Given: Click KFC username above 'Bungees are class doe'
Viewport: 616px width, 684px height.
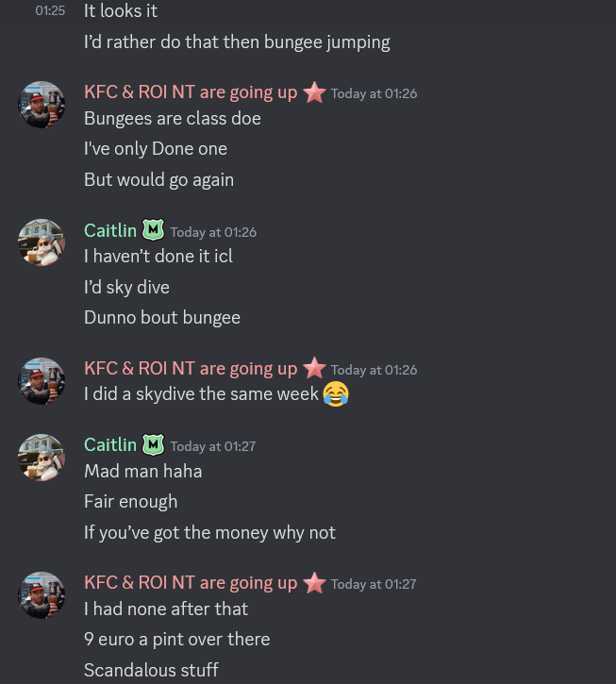Looking at the screenshot, I should (191, 92).
